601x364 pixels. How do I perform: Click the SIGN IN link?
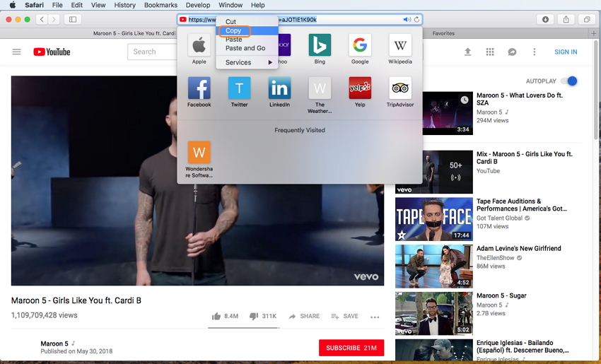pos(566,52)
